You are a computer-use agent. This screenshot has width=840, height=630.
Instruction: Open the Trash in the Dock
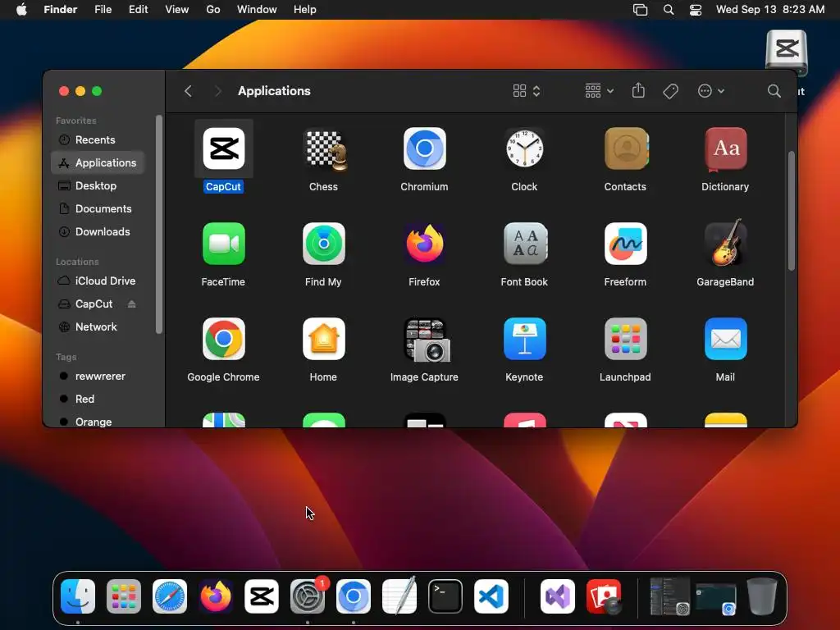762,596
